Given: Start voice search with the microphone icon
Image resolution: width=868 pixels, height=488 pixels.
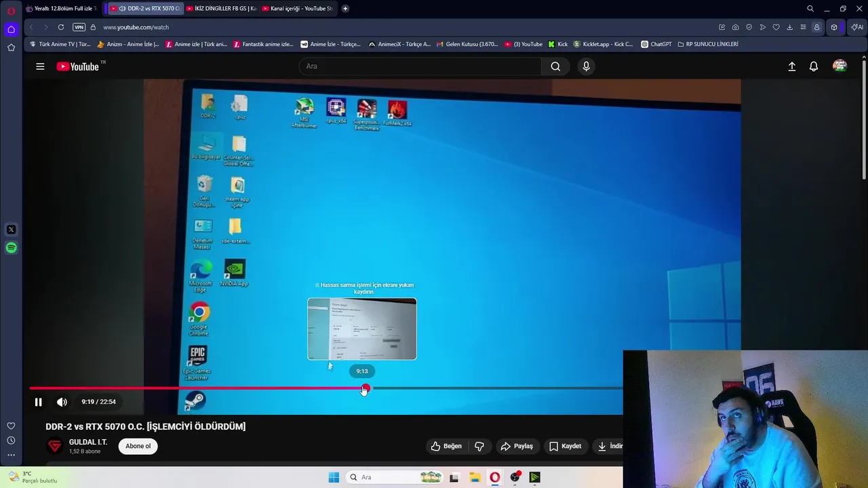Looking at the screenshot, I should (x=587, y=66).
